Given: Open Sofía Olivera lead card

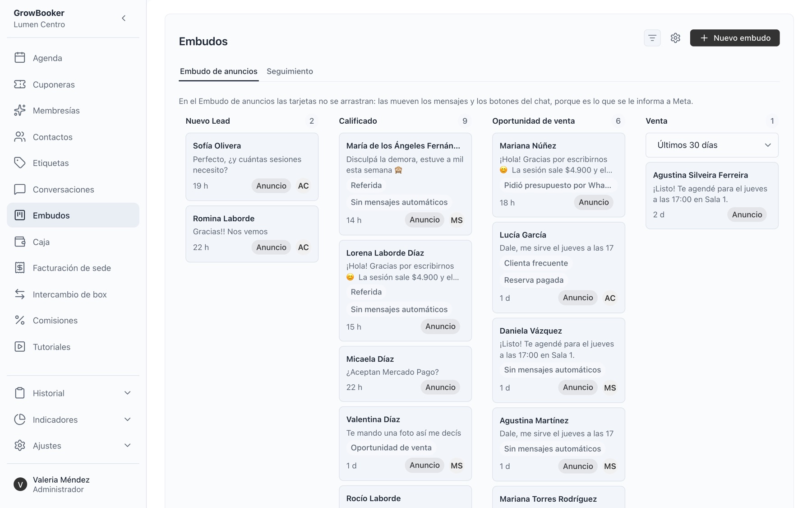Looking at the screenshot, I should pos(252,167).
